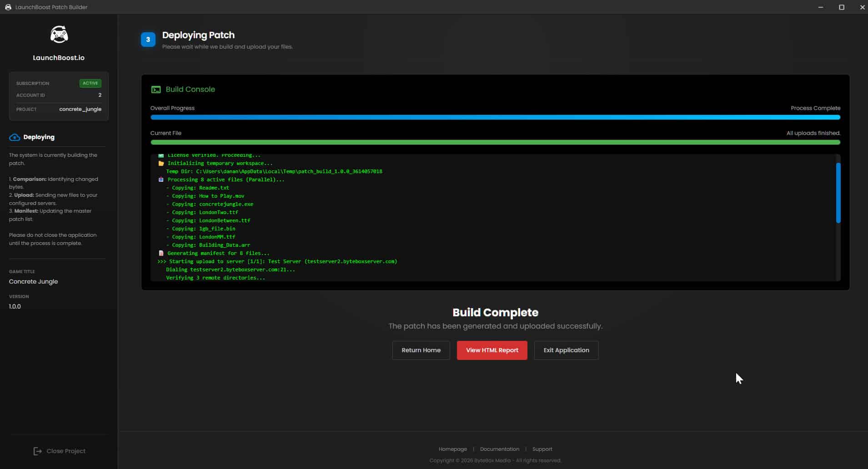This screenshot has height=469, width=868.
Task: Click the Deploying cloud upload icon
Action: click(15, 137)
